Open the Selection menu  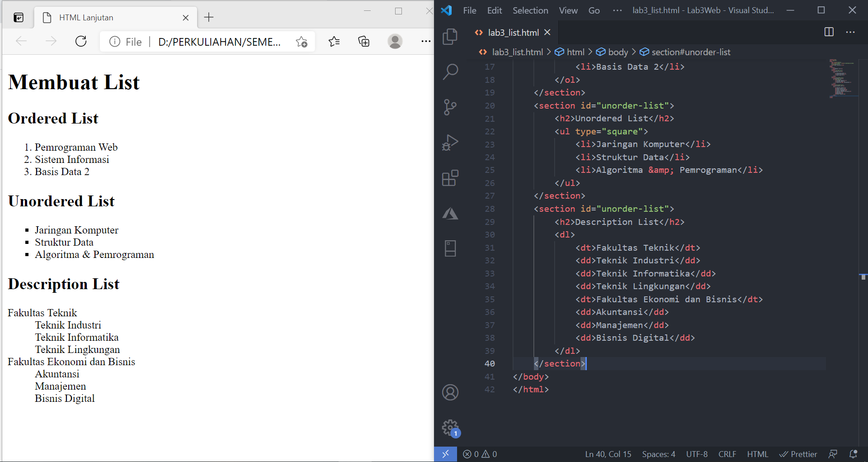530,10
